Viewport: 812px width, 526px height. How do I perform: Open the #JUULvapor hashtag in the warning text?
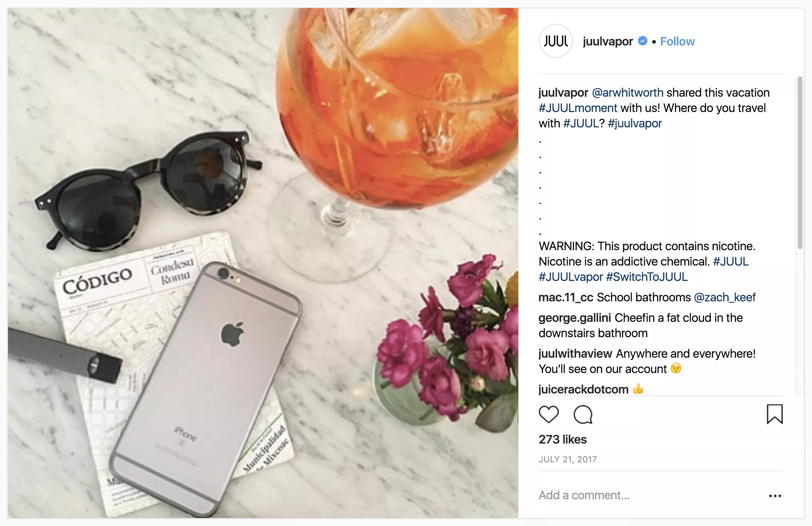(x=570, y=276)
